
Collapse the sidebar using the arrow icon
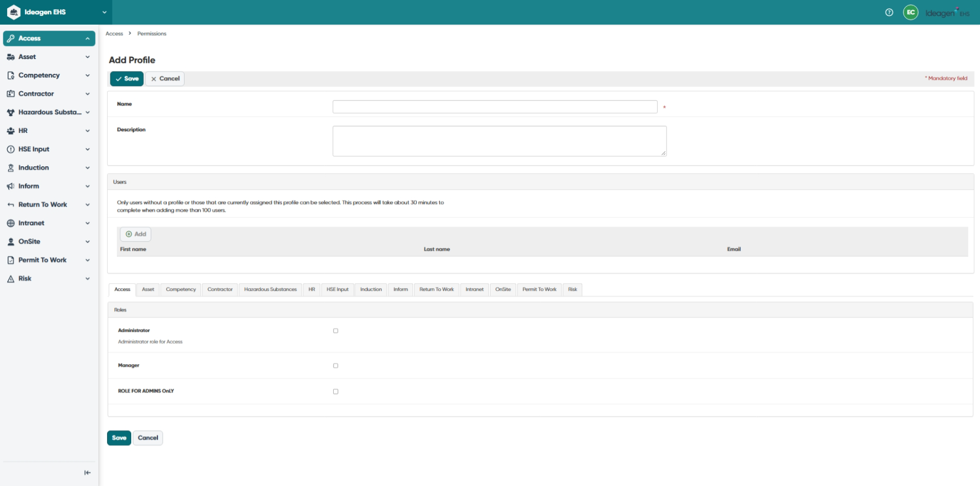(x=87, y=473)
